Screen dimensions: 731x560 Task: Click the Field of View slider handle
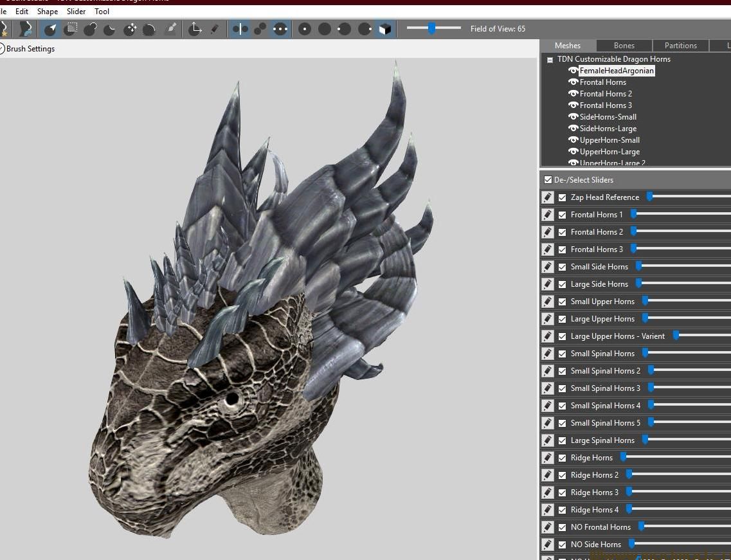433,28
